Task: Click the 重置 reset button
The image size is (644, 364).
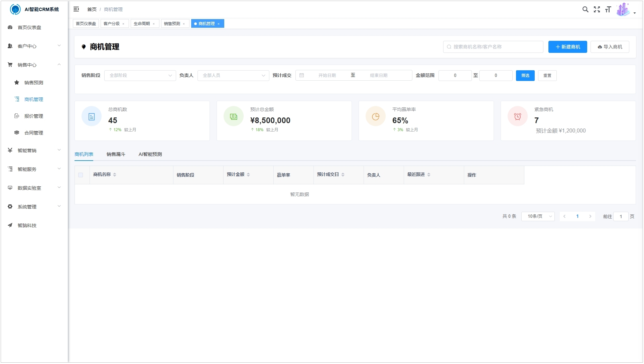Action: (547, 75)
